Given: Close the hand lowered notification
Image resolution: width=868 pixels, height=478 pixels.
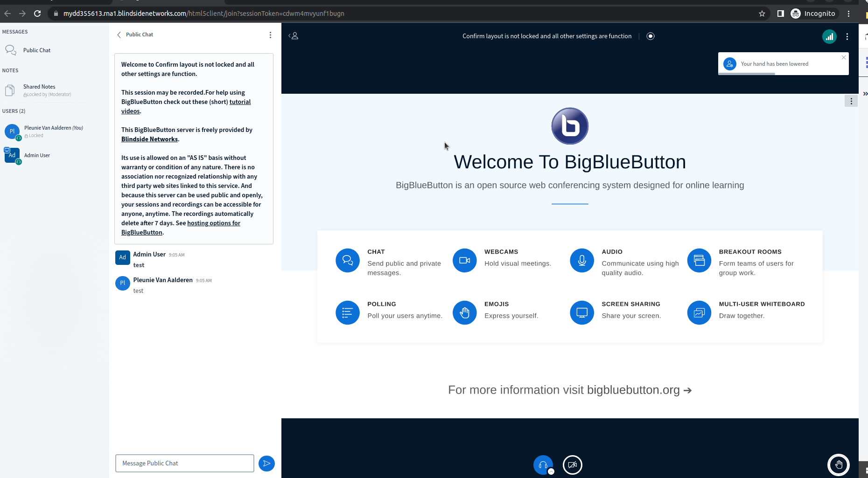Looking at the screenshot, I should pyautogui.click(x=844, y=57).
